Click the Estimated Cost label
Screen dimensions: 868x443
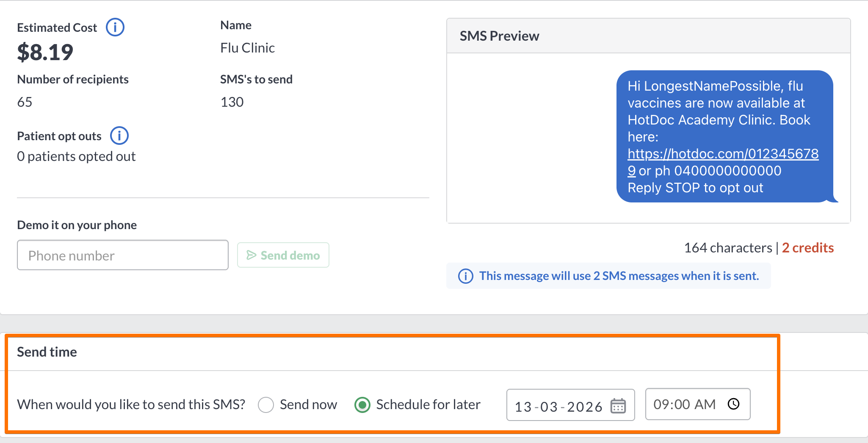click(x=57, y=28)
